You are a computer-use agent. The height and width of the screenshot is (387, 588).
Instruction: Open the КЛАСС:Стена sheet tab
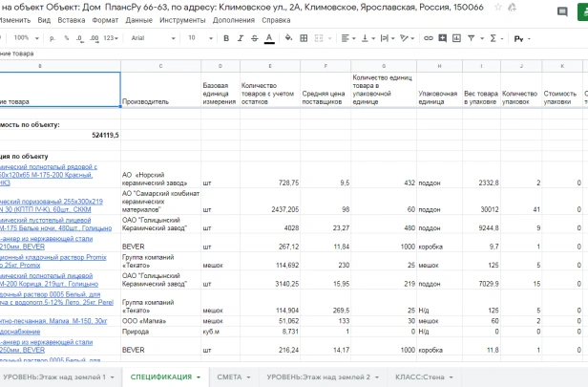[x=424, y=376]
